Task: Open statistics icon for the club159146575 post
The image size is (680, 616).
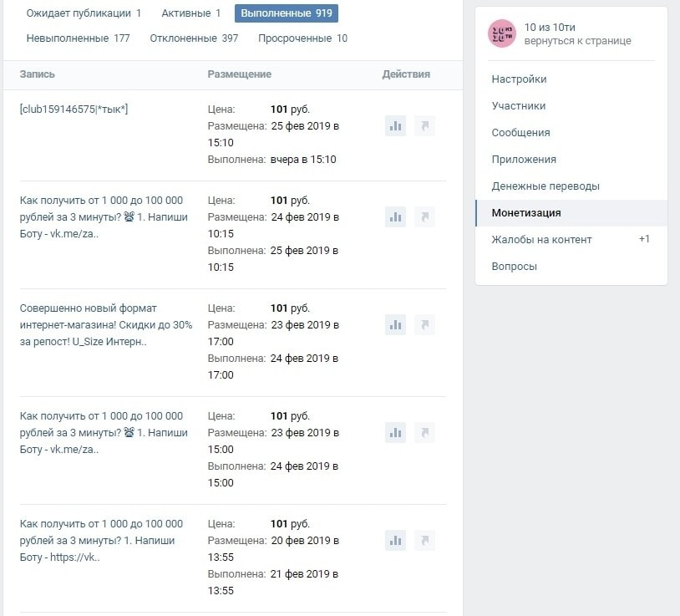Action: tap(395, 126)
